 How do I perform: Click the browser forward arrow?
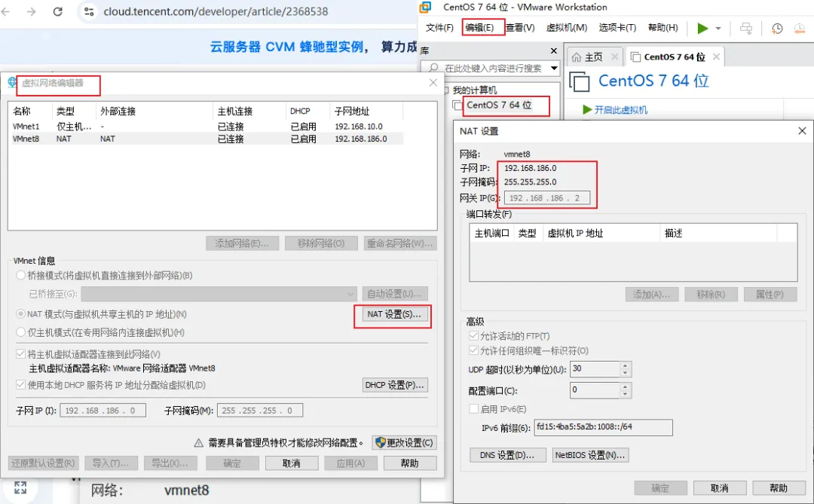[x=32, y=11]
